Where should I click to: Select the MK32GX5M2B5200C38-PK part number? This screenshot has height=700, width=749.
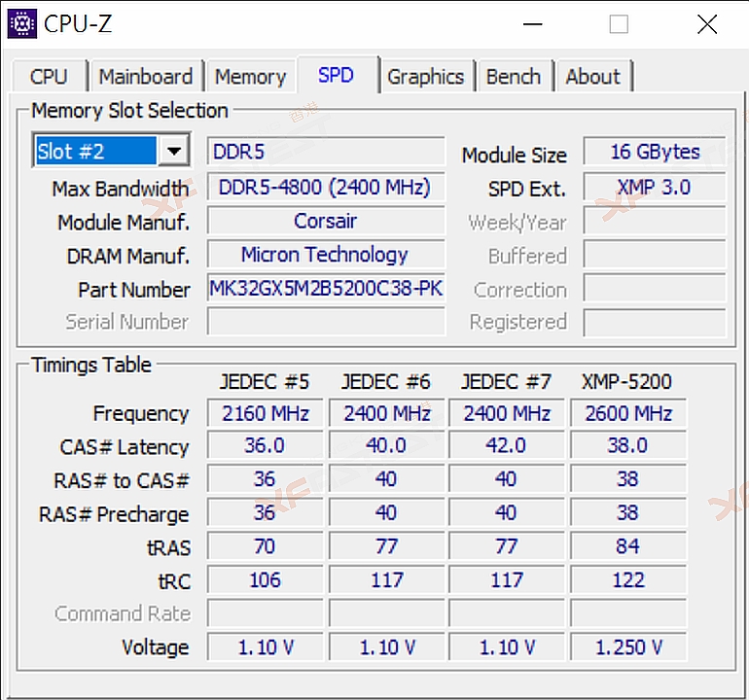coord(326,288)
